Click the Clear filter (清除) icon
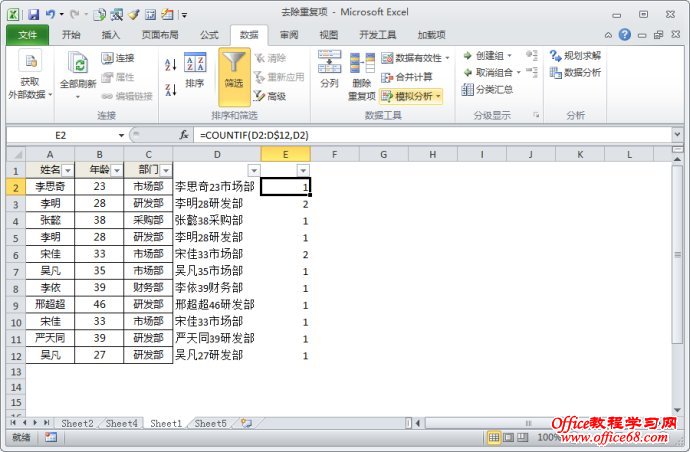This screenshot has width=690, height=452. [260, 58]
